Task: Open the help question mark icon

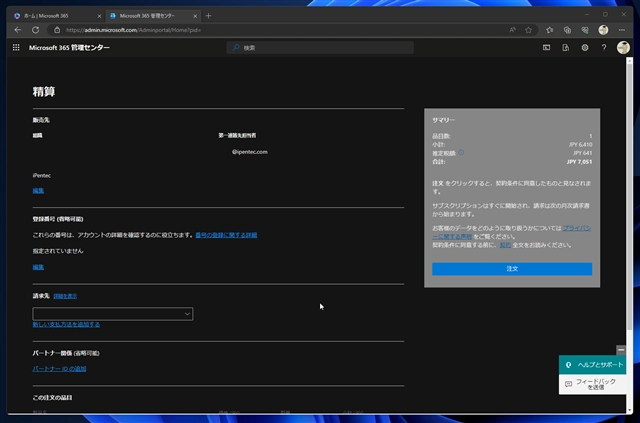Action: point(604,48)
